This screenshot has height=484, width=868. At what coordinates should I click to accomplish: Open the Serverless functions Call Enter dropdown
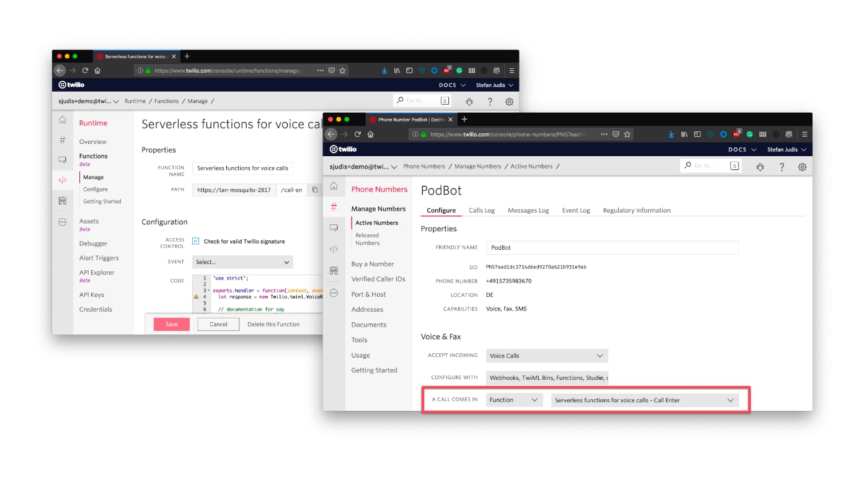(645, 400)
